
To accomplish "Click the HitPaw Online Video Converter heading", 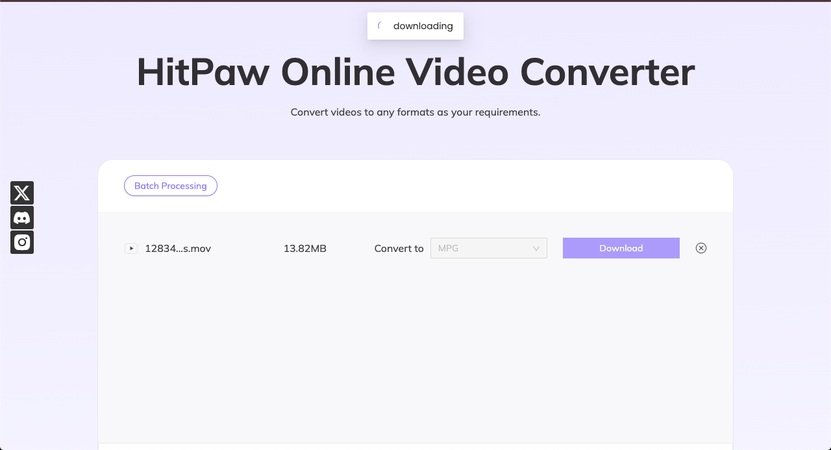I will click(416, 72).
